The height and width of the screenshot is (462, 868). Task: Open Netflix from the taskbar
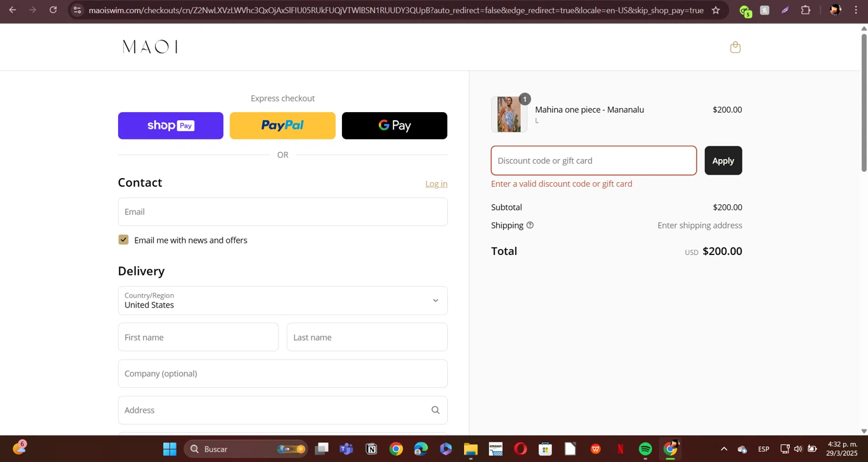click(x=620, y=449)
